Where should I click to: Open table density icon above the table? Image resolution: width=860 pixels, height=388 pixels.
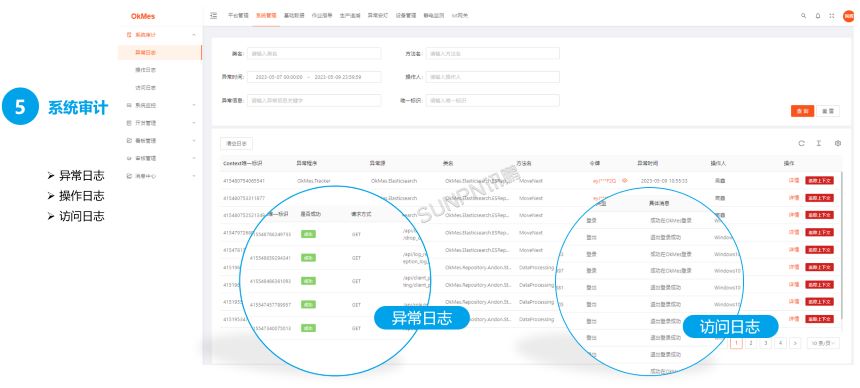click(819, 143)
